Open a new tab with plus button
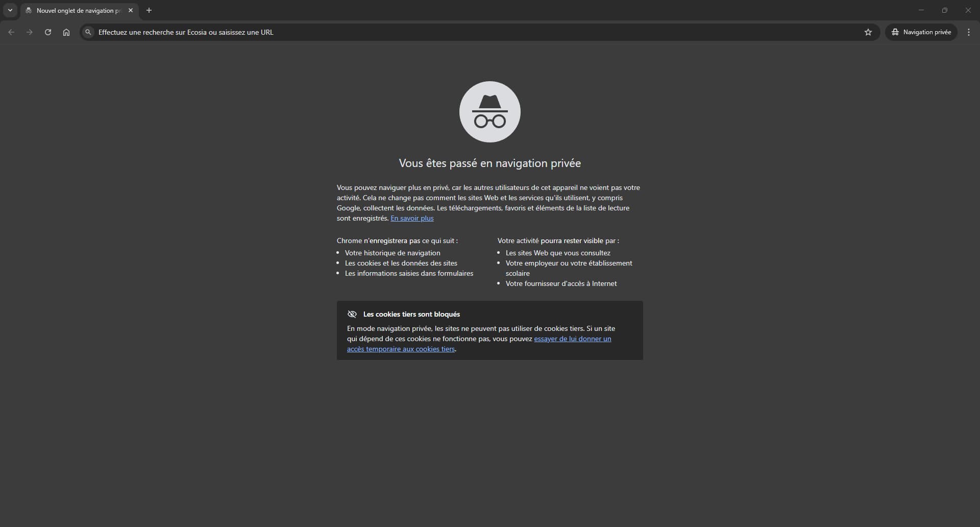Viewport: 980px width, 527px height. pyautogui.click(x=149, y=10)
